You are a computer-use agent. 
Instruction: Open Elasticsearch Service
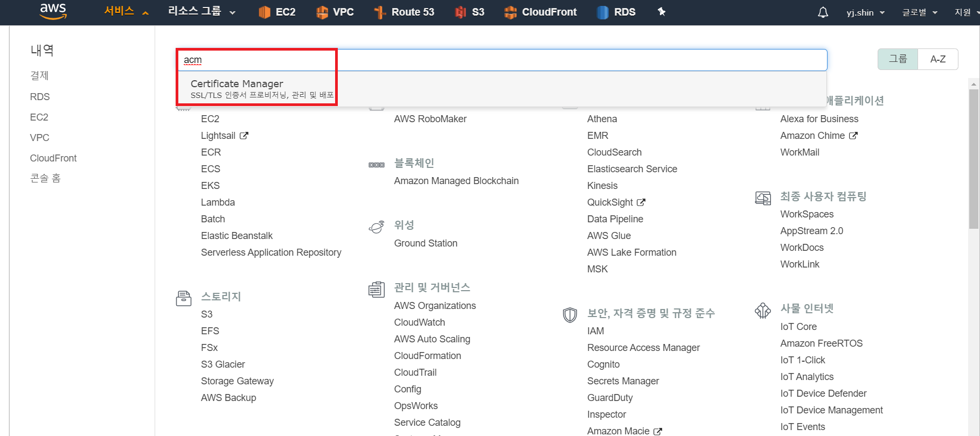tap(632, 169)
